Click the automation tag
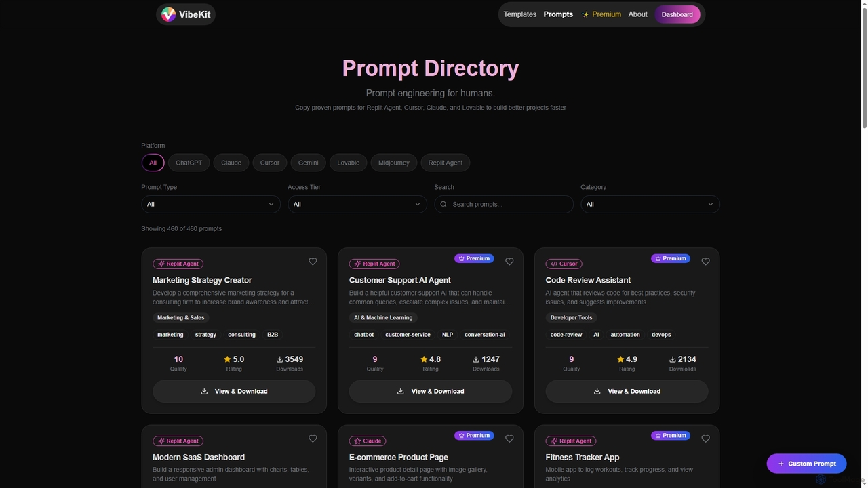The width and height of the screenshot is (868, 488). click(x=625, y=335)
